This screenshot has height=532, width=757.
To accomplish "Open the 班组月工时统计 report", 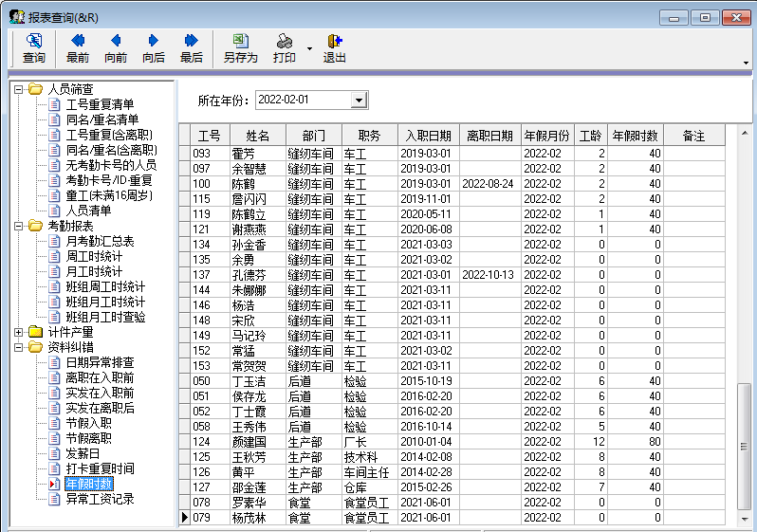I will tap(105, 302).
